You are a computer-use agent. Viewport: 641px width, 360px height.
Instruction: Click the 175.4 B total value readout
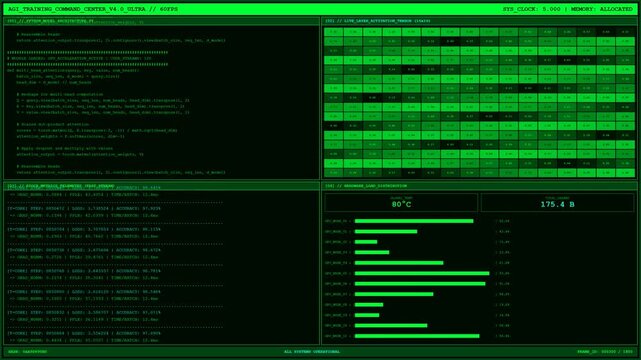click(x=557, y=204)
